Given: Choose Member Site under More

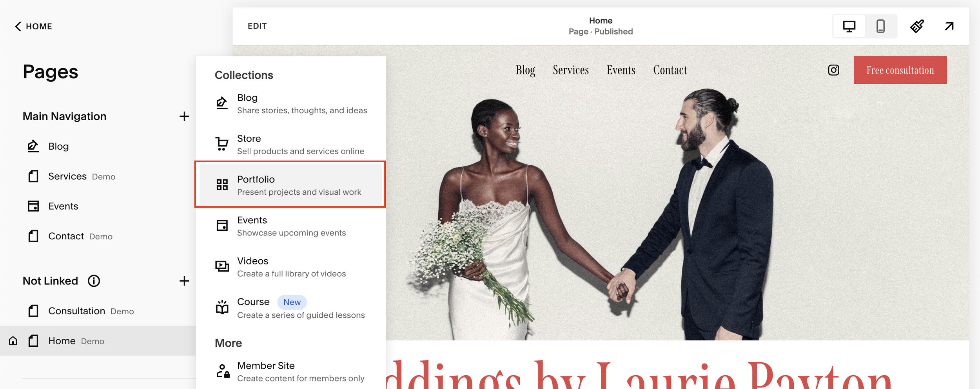Looking at the screenshot, I should pos(290,371).
